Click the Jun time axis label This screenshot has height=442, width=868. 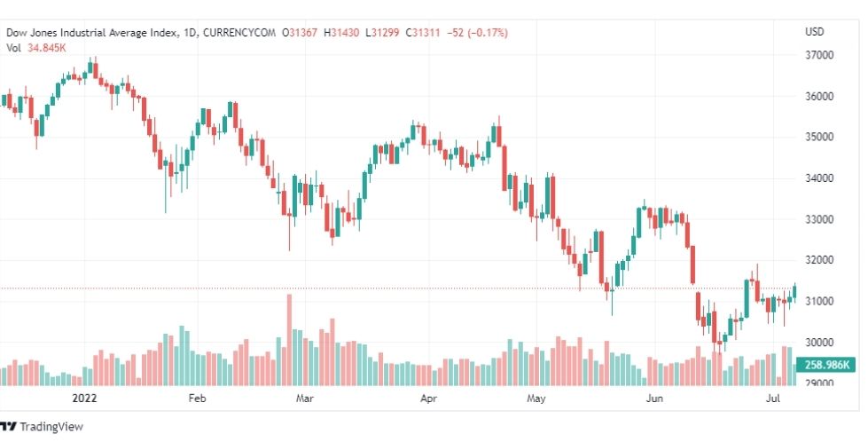654,399
